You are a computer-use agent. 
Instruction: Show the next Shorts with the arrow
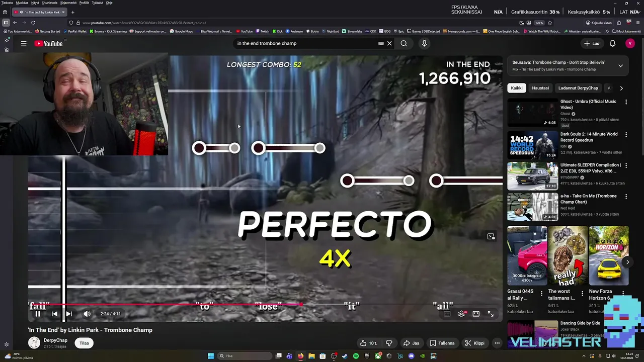tap(627, 262)
